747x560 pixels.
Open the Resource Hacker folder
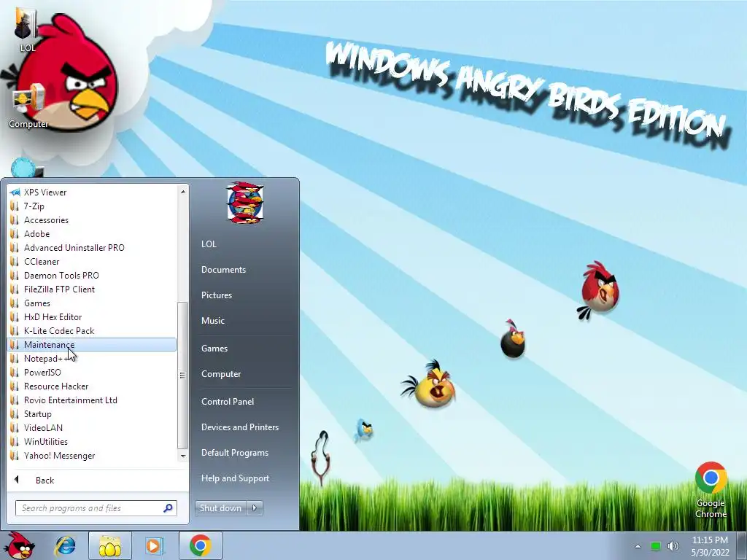[91, 386]
